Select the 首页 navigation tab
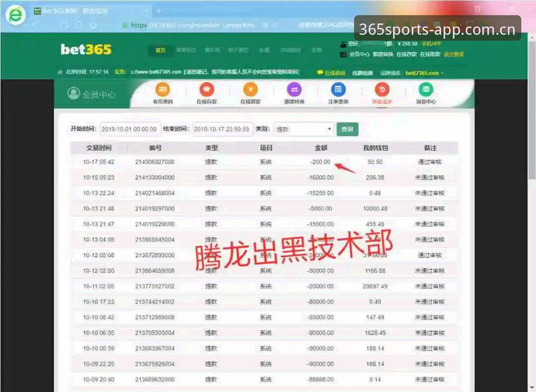This screenshot has height=392, width=536. coord(160,50)
